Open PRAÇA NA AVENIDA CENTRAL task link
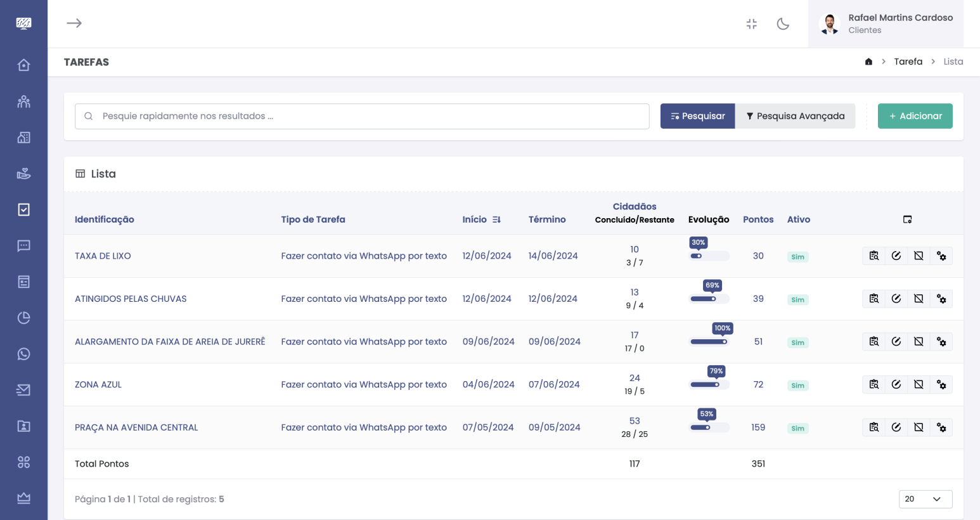The height and width of the screenshot is (520, 980). [136, 427]
